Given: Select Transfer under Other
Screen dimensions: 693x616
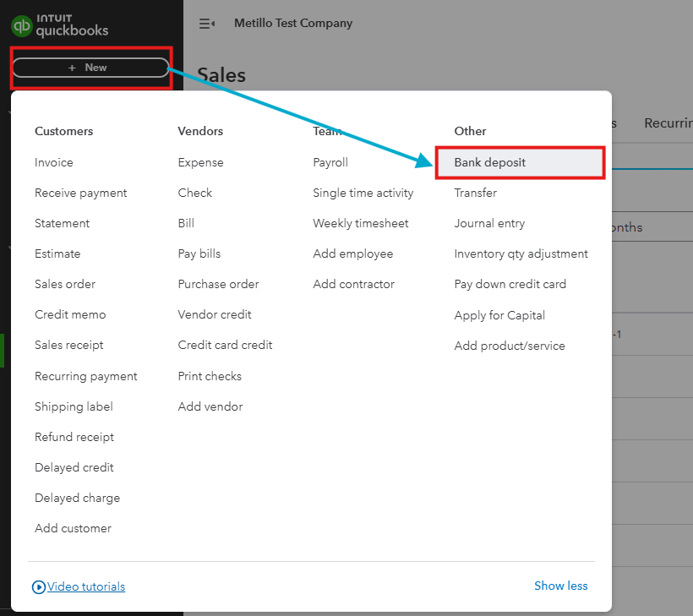Looking at the screenshot, I should (x=475, y=193).
